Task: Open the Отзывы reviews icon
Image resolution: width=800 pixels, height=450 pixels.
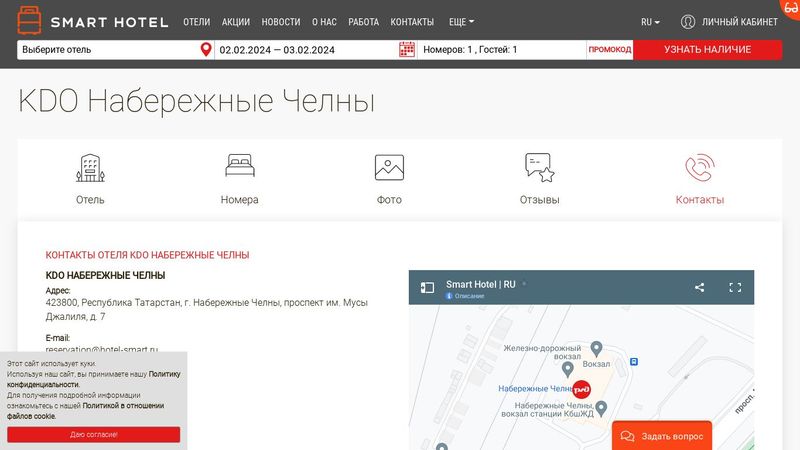Action: point(539,167)
